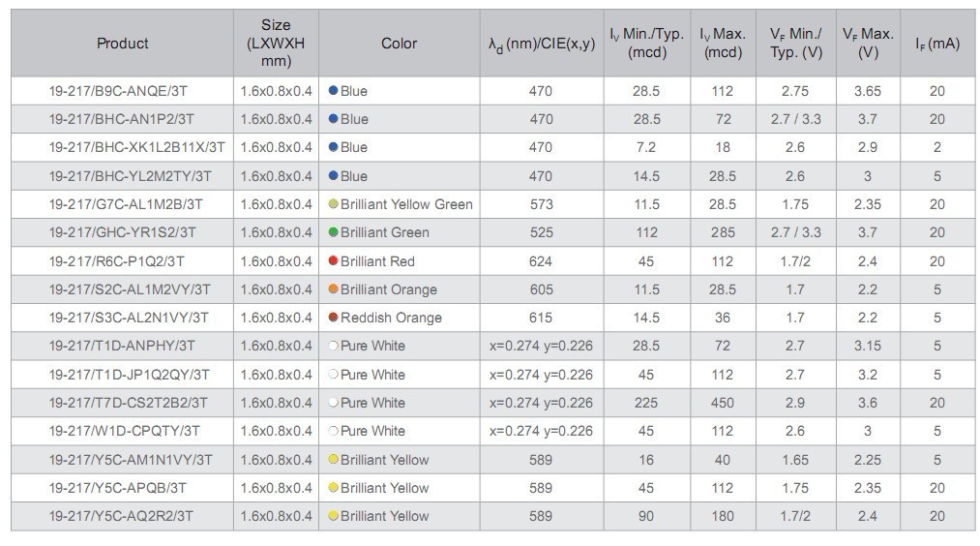Click the VF Max. (V) column header

867,44
